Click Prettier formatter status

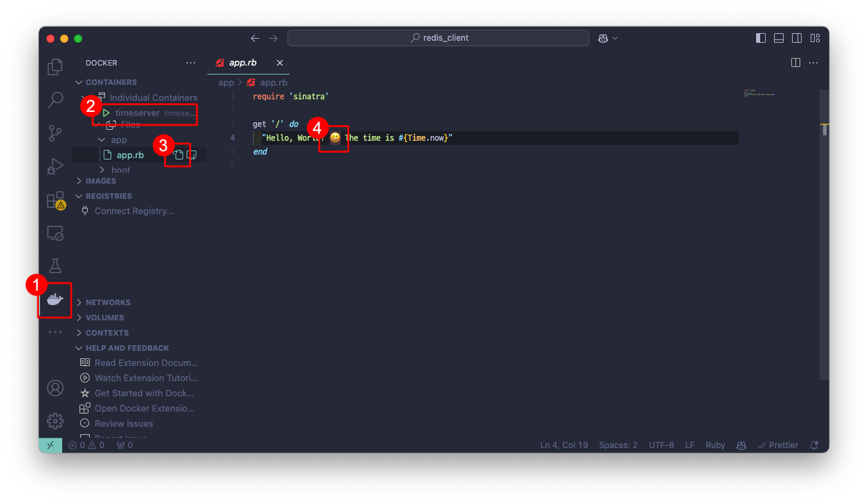[x=778, y=445]
